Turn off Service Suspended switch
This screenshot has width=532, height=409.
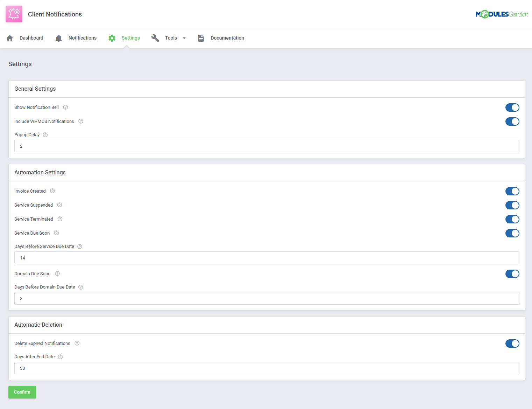pos(512,205)
